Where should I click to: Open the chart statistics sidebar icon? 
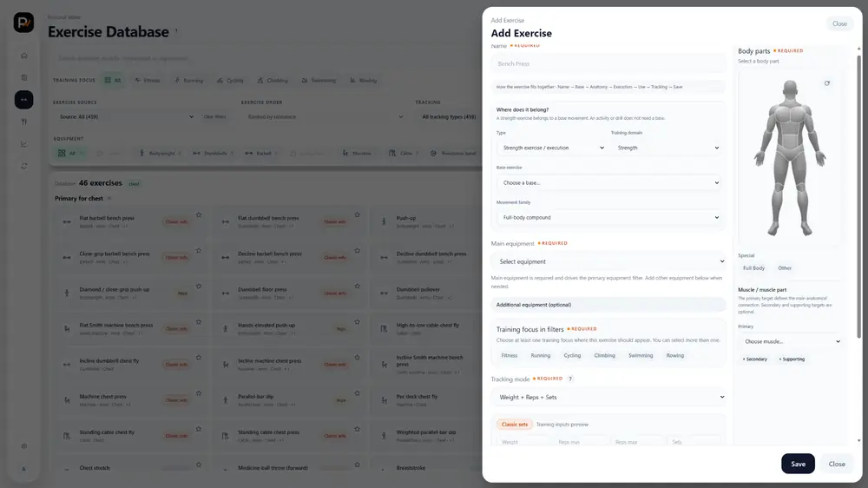click(23, 144)
